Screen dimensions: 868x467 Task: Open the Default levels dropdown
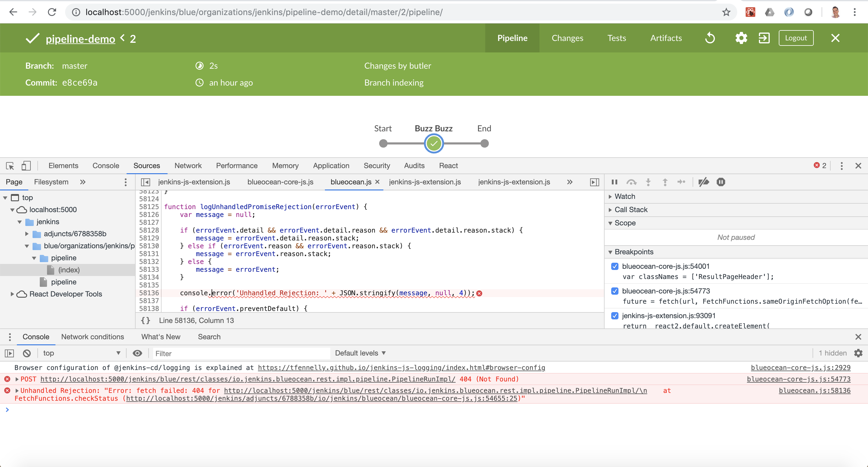pyautogui.click(x=360, y=353)
